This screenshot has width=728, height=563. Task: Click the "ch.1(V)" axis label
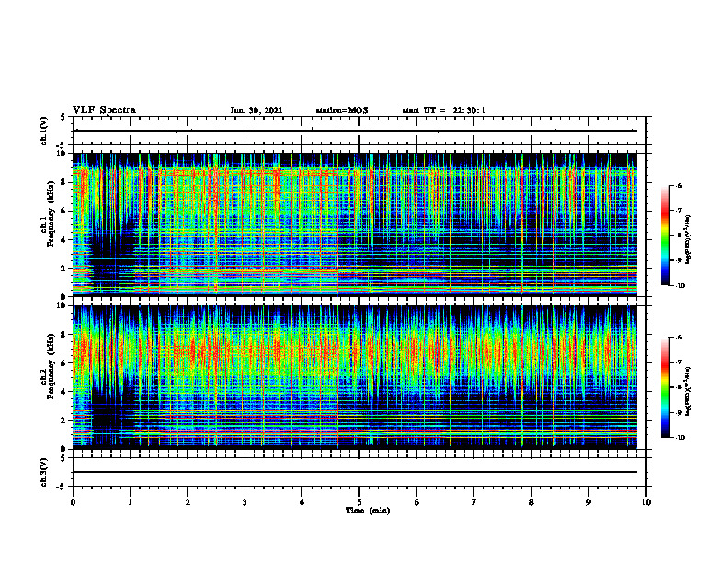point(44,131)
